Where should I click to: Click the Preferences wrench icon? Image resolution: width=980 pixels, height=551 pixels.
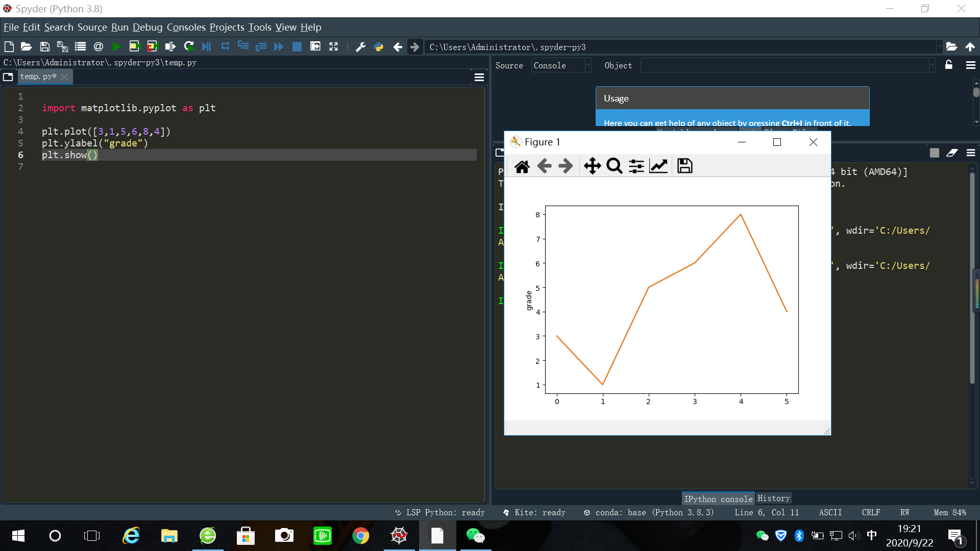point(361,47)
